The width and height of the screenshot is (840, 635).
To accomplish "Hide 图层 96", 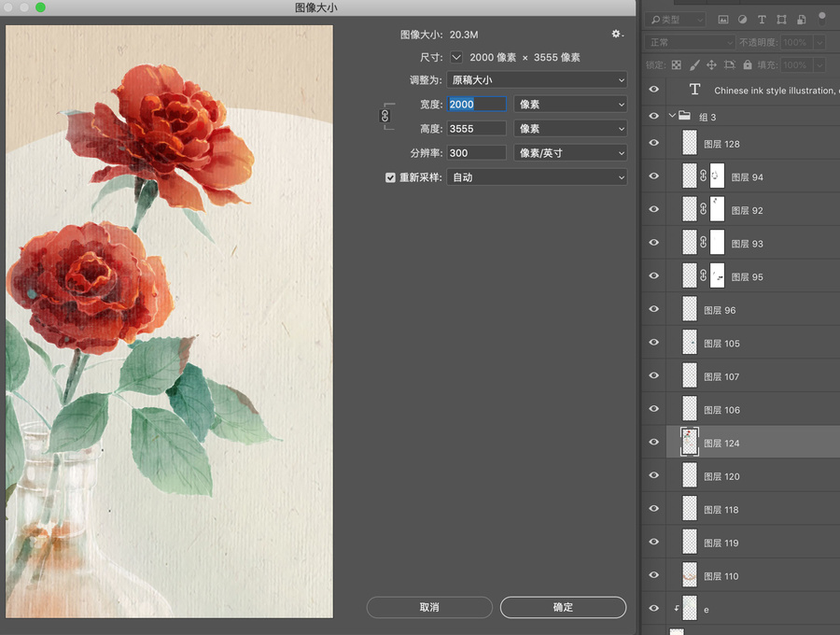I will tap(654, 309).
